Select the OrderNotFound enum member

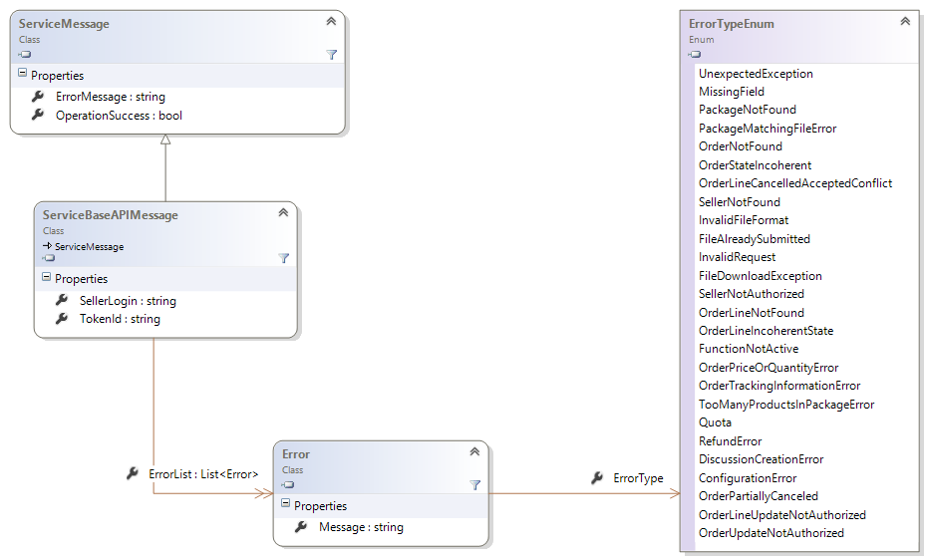click(740, 146)
